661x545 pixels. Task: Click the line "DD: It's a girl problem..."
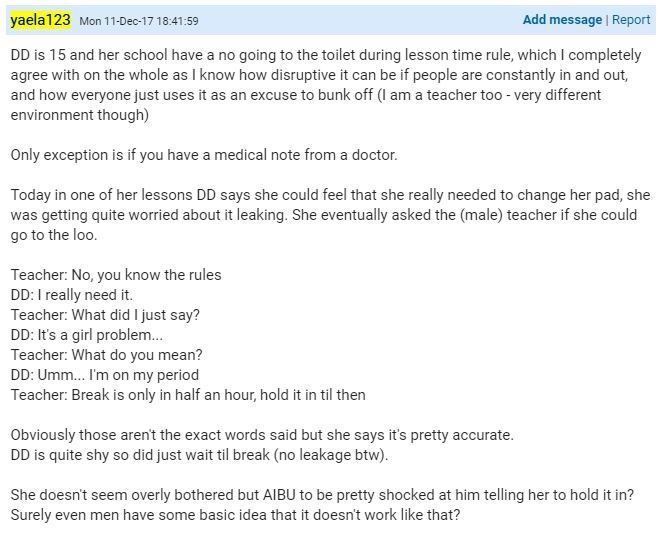point(87,335)
